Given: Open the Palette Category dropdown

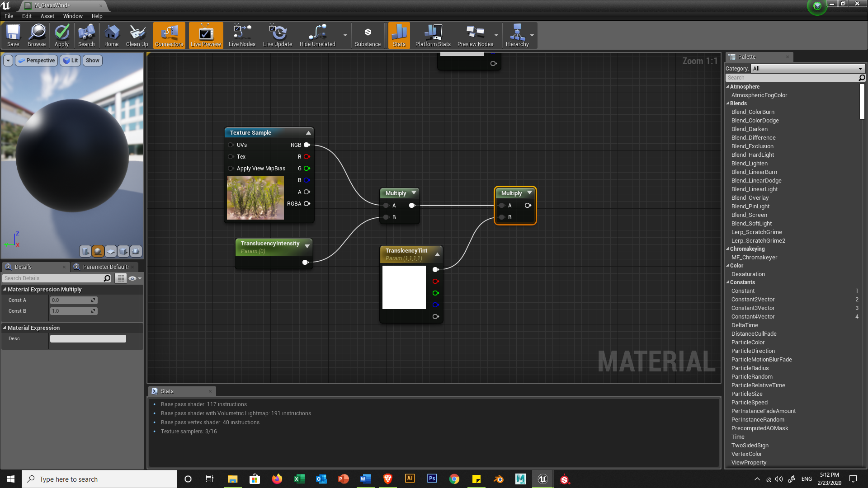Looking at the screenshot, I should pyautogui.click(x=807, y=69).
